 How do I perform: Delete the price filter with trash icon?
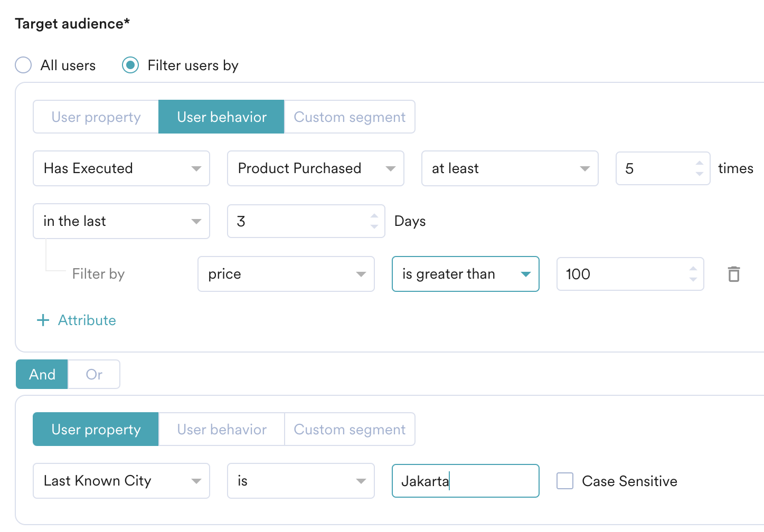pyautogui.click(x=733, y=274)
